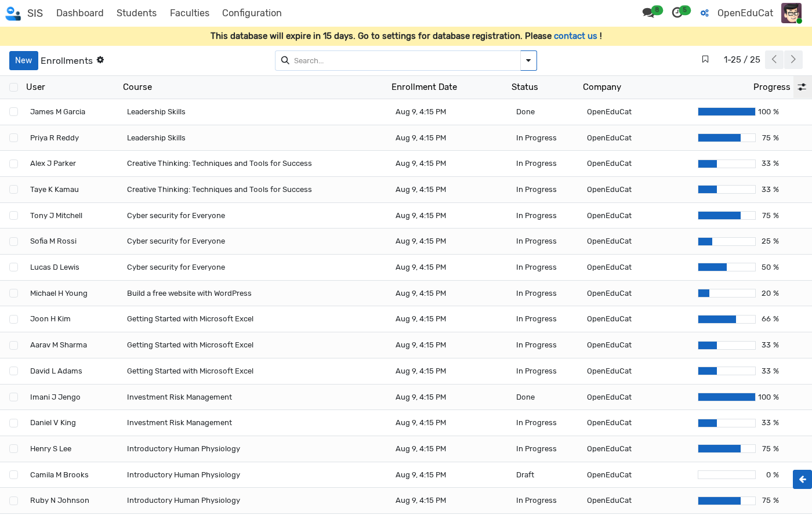Select Priya R Reddy row checkbox
This screenshot has width=812, height=522.
[13, 138]
